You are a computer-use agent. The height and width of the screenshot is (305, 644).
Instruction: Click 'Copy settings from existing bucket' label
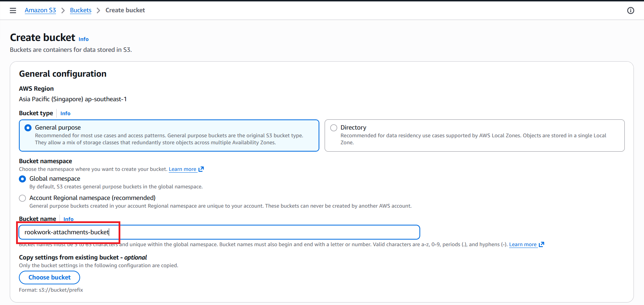click(x=83, y=257)
